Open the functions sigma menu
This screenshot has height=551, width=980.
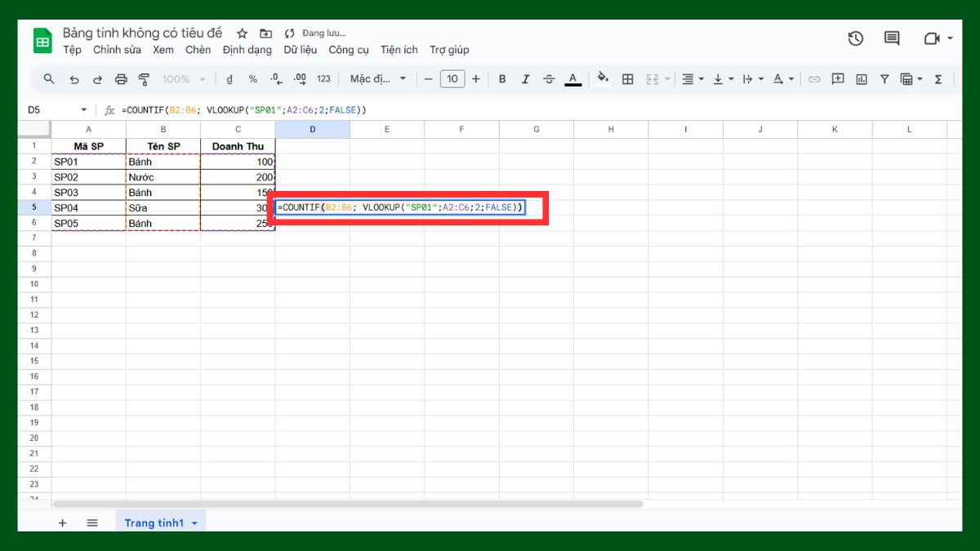click(938, 79)
